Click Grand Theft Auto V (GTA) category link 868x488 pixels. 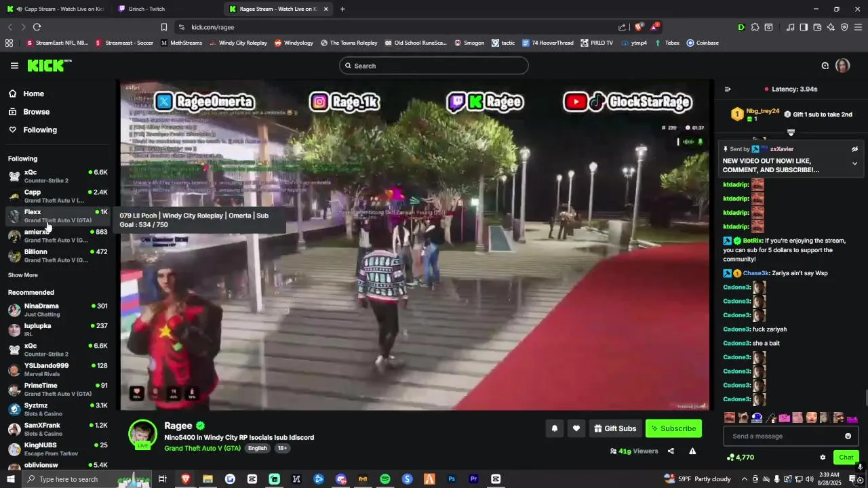pos(202,448)
